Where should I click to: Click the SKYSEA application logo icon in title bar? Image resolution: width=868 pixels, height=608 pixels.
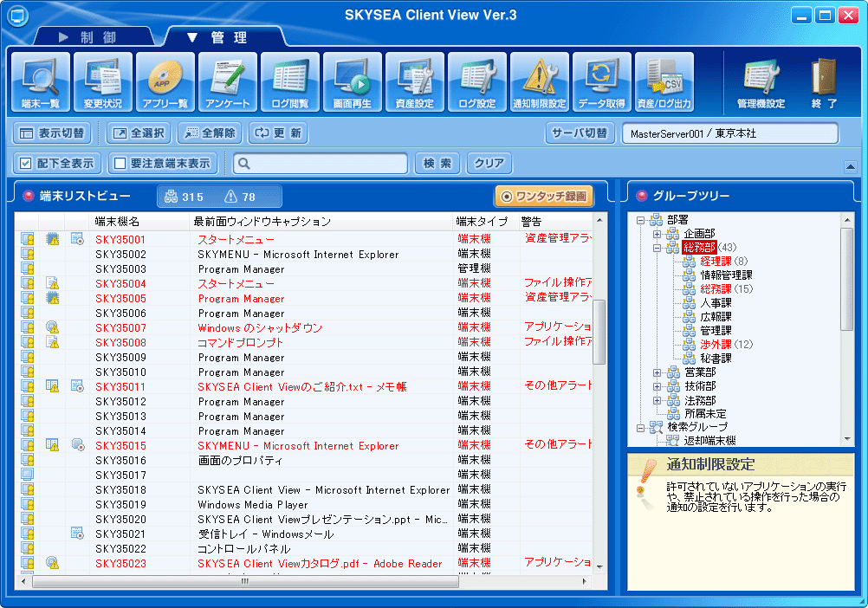[x=17, y=16]
